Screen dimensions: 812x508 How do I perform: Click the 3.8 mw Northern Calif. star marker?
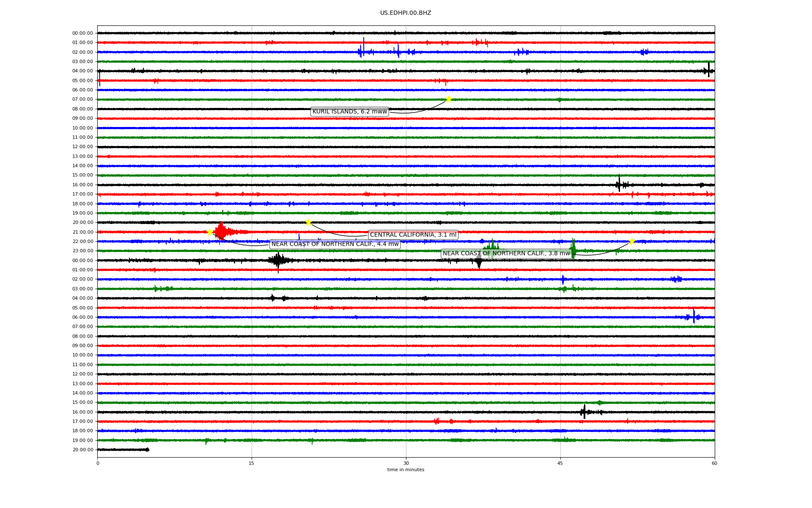click(x=632, y=241)
